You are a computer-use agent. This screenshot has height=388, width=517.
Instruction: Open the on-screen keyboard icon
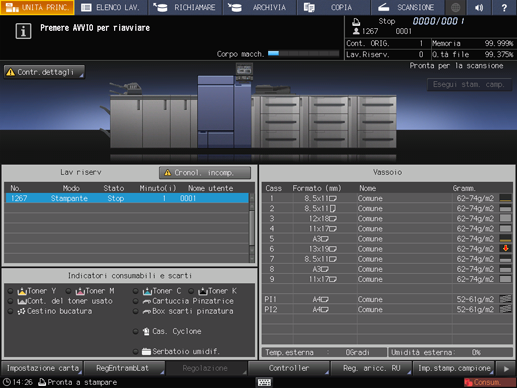pyautogui.click(x=264, y=382)
